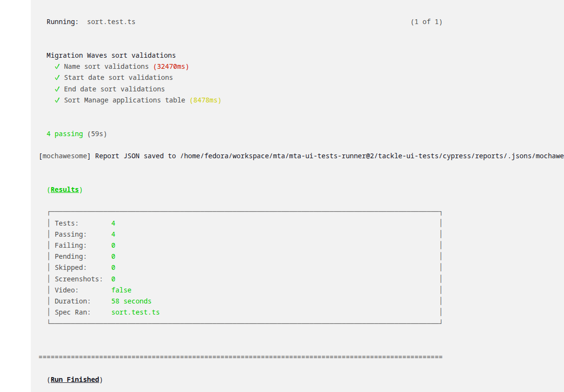Click the checkmark beside Sort Manage applications table
Viewport: 564px width, 392px height.
57,100
